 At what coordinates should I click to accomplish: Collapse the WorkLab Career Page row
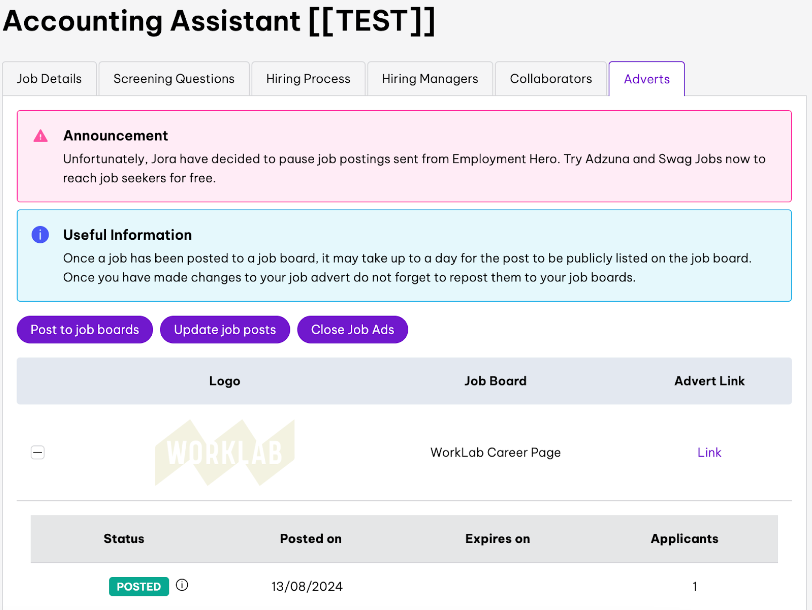click(x=38, y=453)
